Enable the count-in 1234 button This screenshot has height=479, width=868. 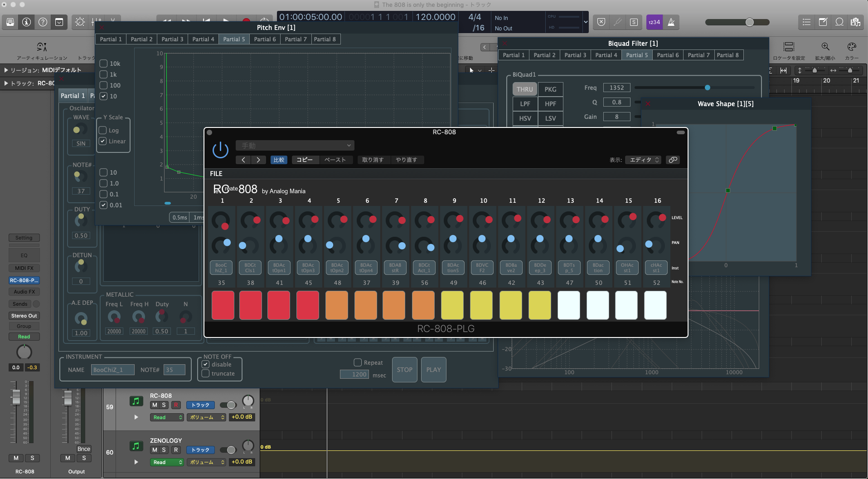click(654, 22)
